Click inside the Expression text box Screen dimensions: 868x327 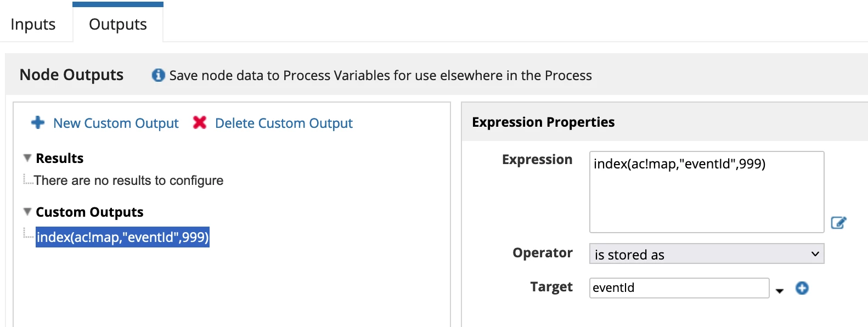pyautogui.click(x=707, y=192)
